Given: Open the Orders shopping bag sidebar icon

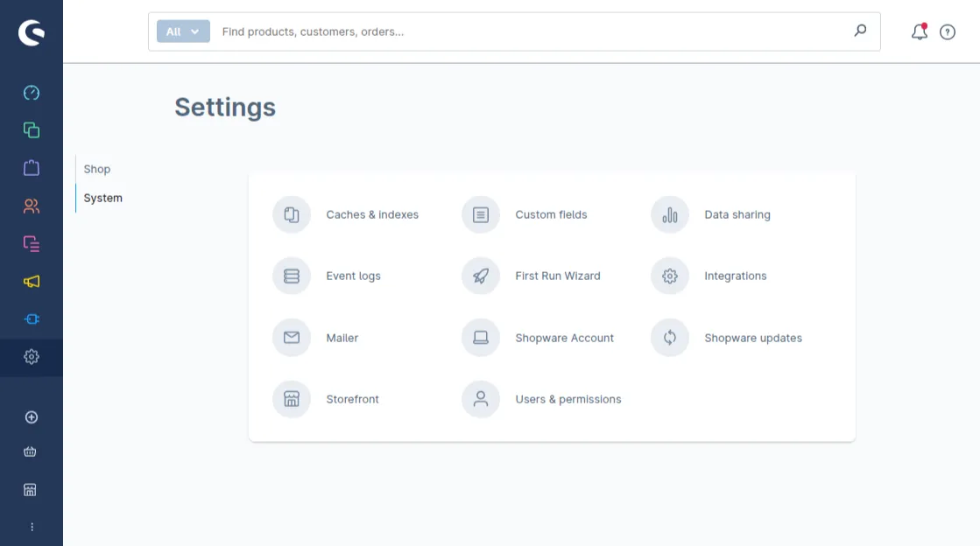Looking at the screenshot, I should coord(32,168).
